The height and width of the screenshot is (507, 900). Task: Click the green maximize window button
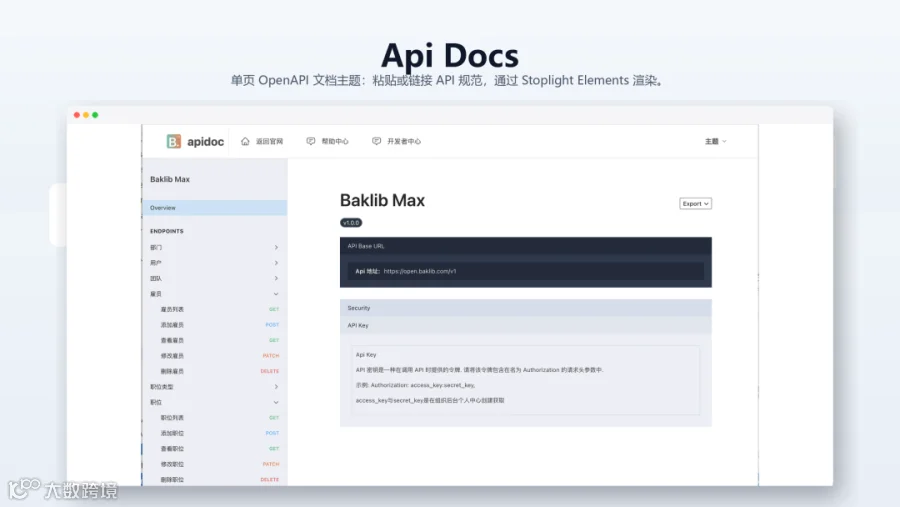[95, 115]
